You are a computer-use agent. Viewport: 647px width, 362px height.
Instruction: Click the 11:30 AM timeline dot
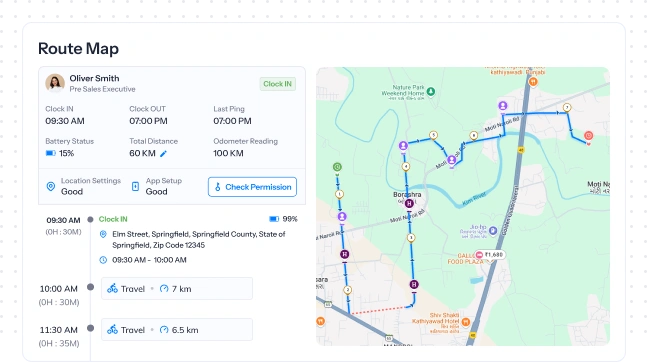click(90, 328)
